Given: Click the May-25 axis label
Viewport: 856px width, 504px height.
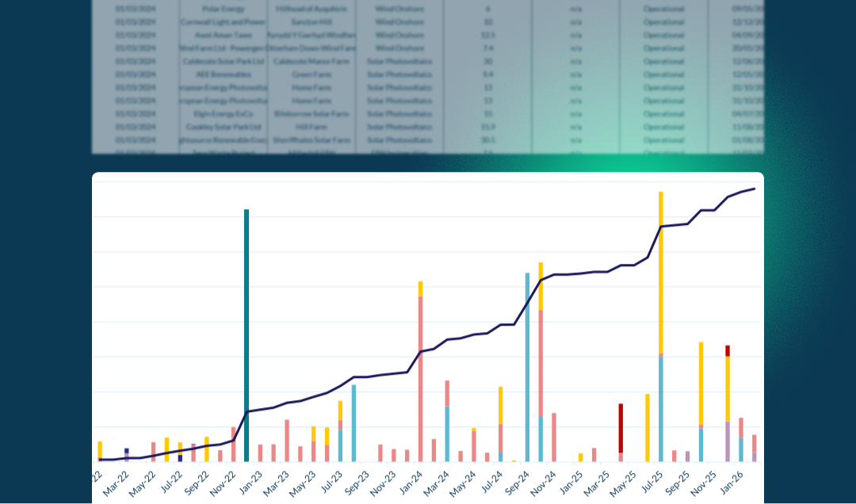Looking at the screenshot, I should pyautogui.click(x=624, y=483).
